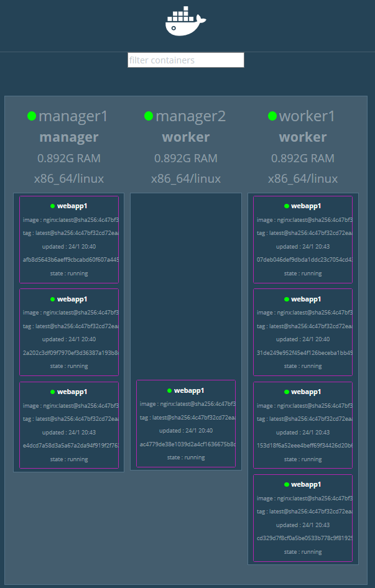Click the container ID text ac4779de38e
Screen dimensions: 375x588
coord(187,444)
